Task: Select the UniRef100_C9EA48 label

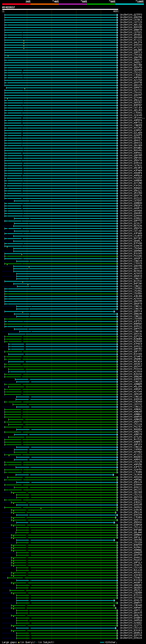Action: click(x=131, y=605)
